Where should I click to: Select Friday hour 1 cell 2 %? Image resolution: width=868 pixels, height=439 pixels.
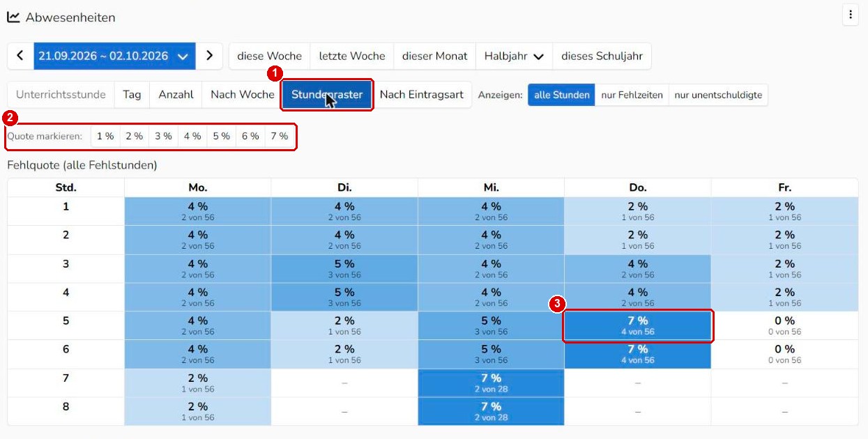785,211
